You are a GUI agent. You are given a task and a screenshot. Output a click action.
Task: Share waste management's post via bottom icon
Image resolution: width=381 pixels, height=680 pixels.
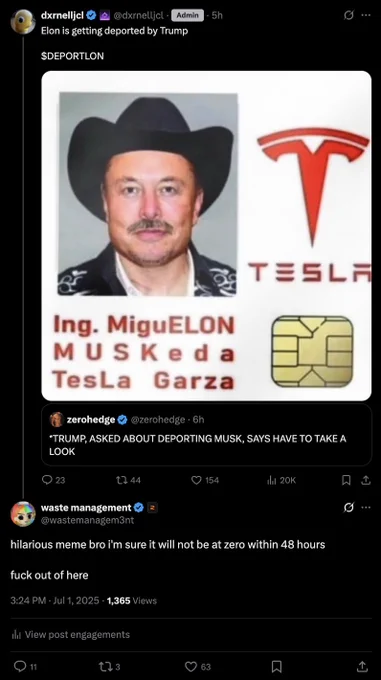tap(363, 666)
